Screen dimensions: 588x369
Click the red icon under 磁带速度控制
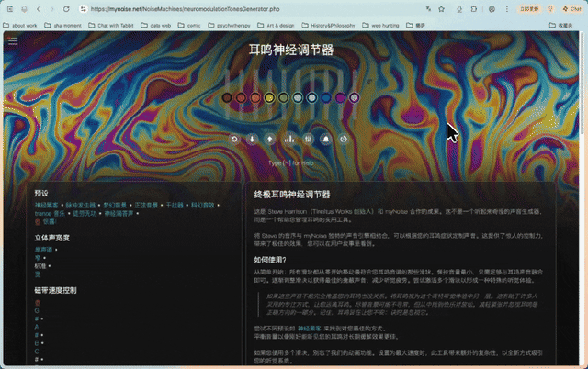pyautogui.click(x=37, y=302)
